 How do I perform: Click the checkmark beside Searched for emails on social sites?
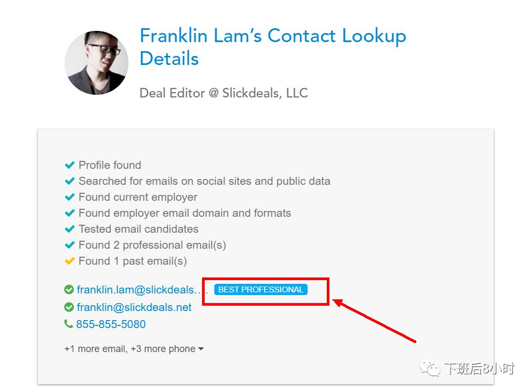[69, 181]
